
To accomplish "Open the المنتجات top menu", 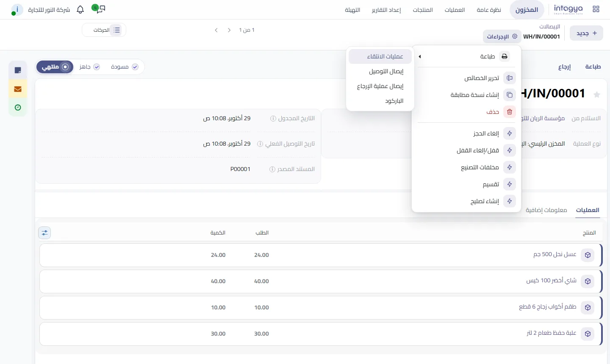I will (423, 10).
